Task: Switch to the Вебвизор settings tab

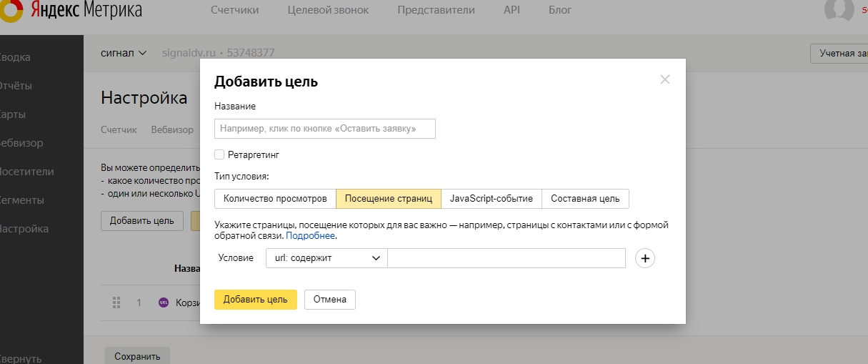Action: (x=172, y=129)
